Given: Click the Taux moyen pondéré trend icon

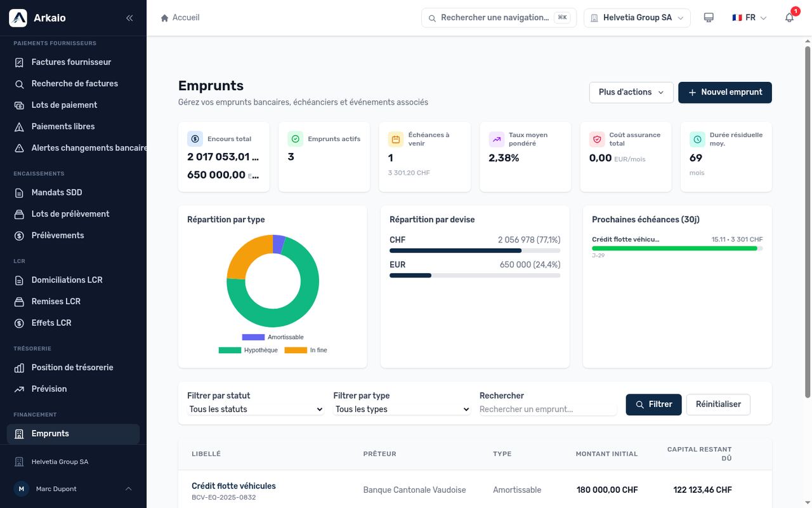Looking at the screenshot, I should click(496, 139).
